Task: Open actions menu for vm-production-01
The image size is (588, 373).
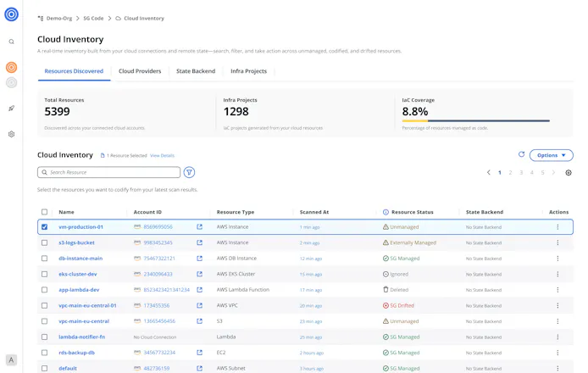Action: click(557, 227)
